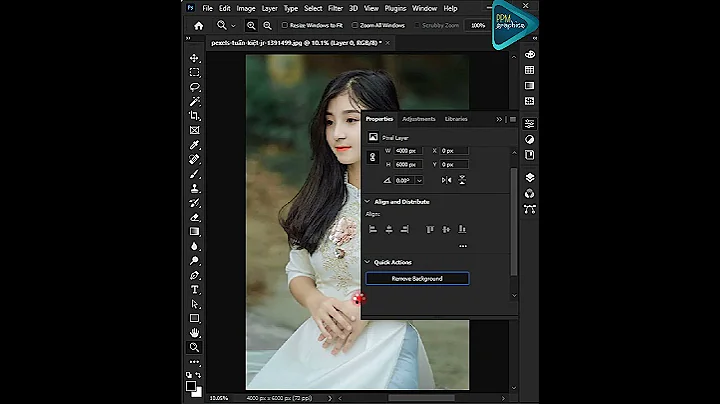Open the Patterns panel icon
This screenshot has height=404, width=720.
pyautogui.click(x=529, y=101)
